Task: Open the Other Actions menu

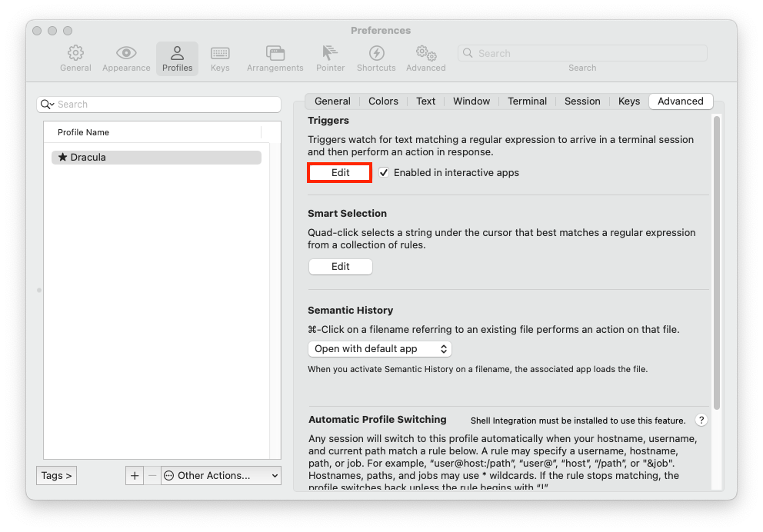Action: click(x=222, y=476)
